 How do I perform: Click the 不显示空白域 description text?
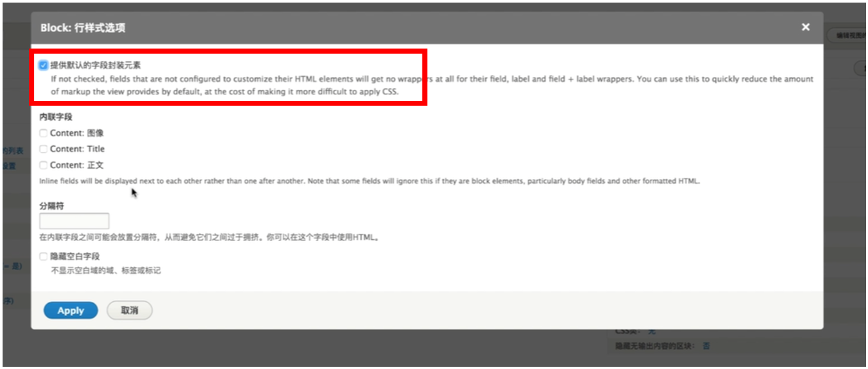106,270
